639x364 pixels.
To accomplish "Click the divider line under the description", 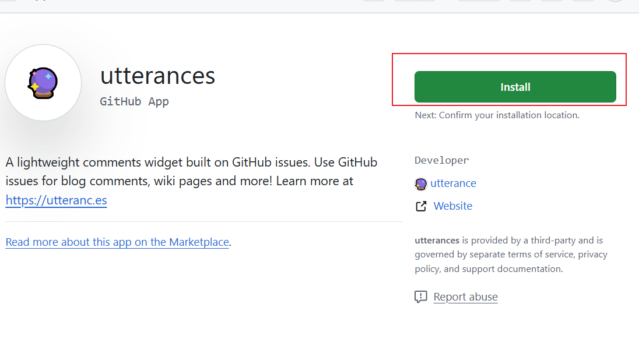I will pos(203,222).
